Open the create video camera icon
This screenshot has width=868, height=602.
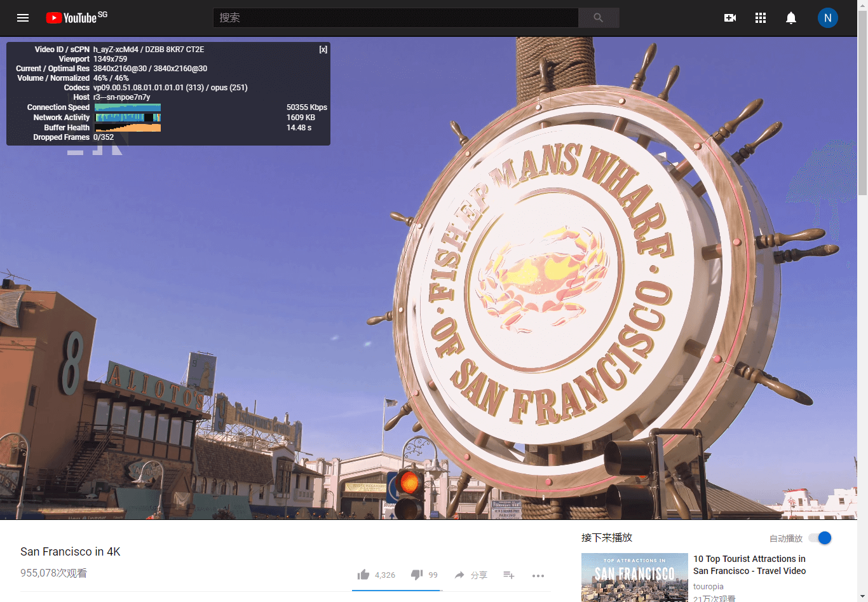pyautogui.click(x=730, y=18)
